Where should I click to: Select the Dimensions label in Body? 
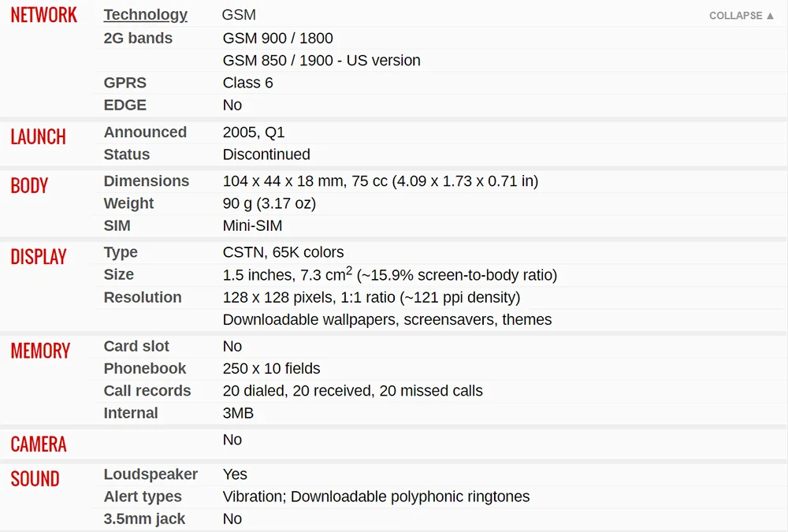coord(147,181)
